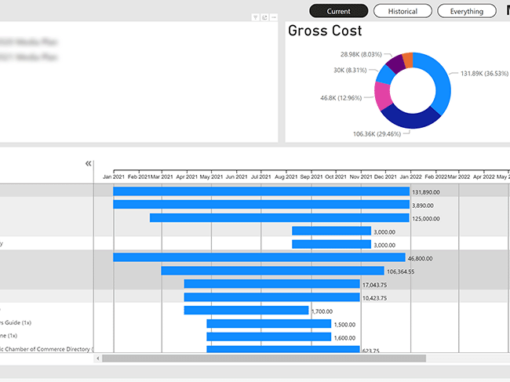
Task: Select the Gantt bar labeled 131,890.00
Action: [261, 191]
